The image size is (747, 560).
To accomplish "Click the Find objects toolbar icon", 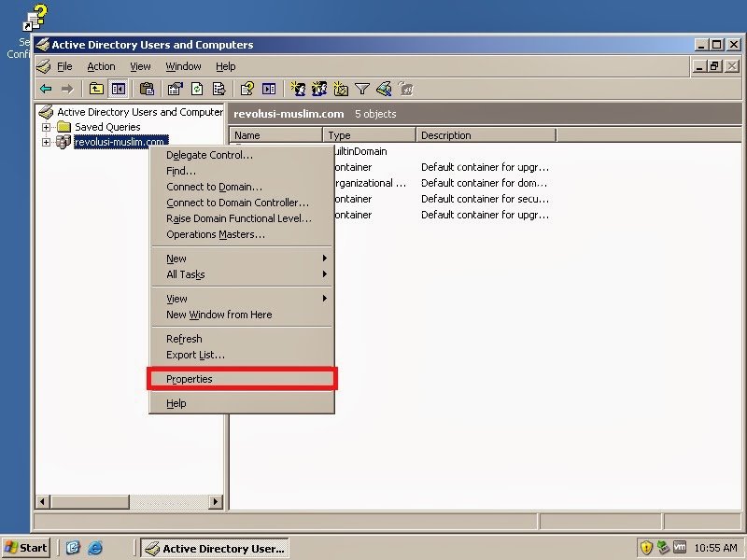I will click(x=384, y=89).
